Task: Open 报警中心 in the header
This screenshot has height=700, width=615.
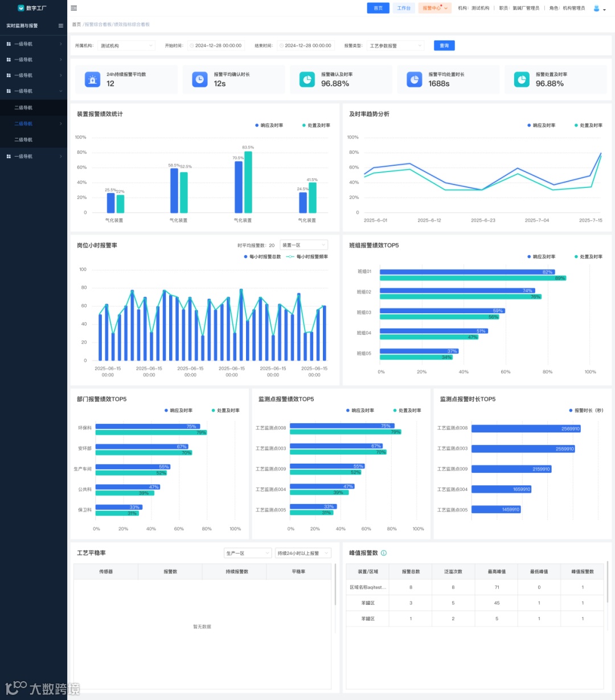Action: pos(434,8)
